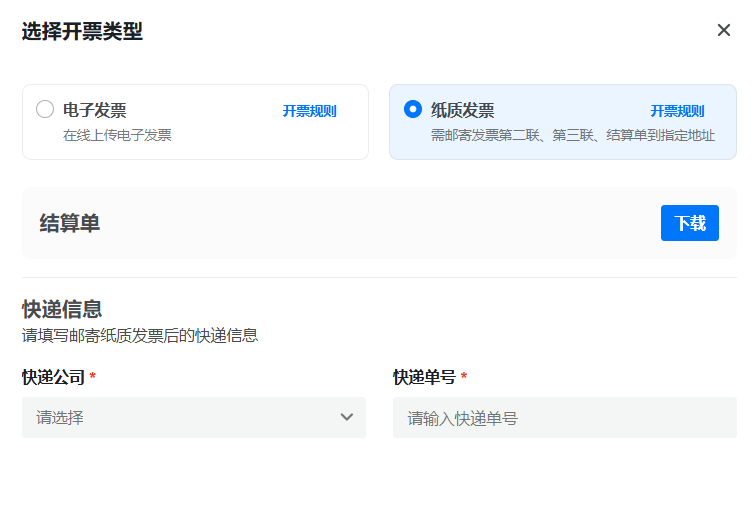This screenshot has height=526, width=755.
Task: Open 开票规则 link in 电子发票 card
Action: coord(309,111)
